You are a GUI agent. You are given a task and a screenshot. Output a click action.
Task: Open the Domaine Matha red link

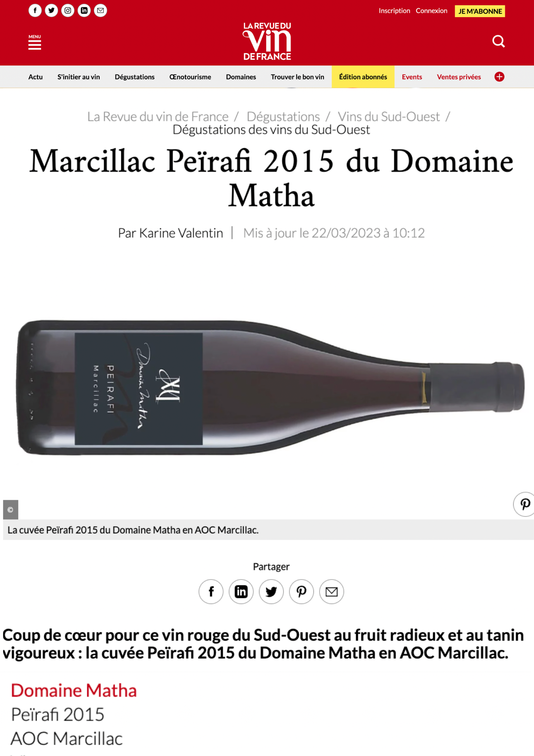click(74, 690)
